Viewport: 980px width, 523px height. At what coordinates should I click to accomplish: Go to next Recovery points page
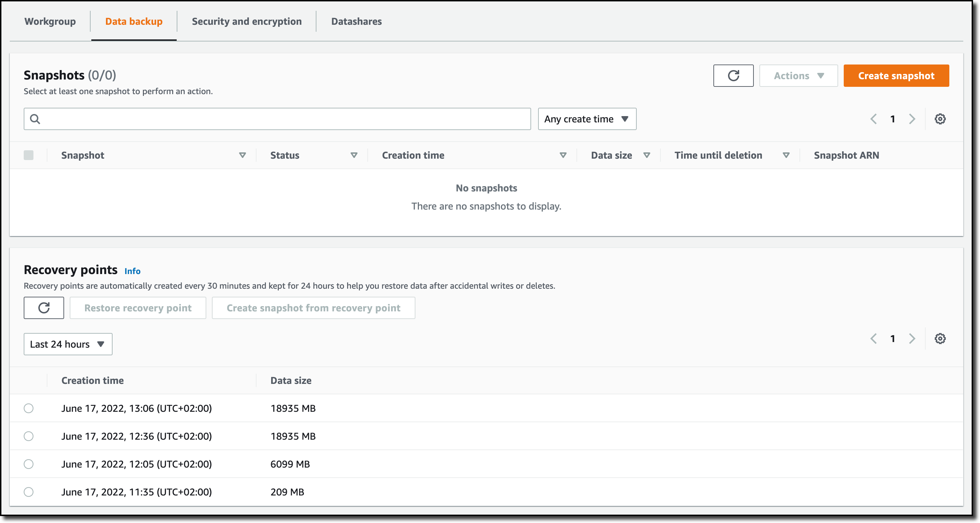[912, 339]
